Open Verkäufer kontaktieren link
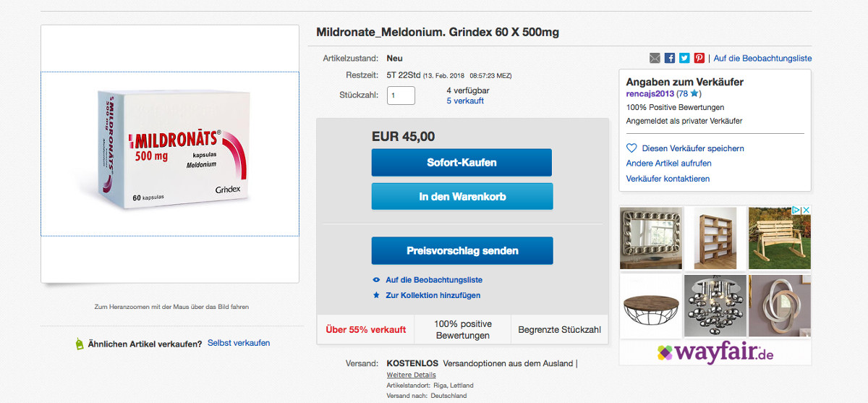The image size is (868, 403). click(668, 179)
